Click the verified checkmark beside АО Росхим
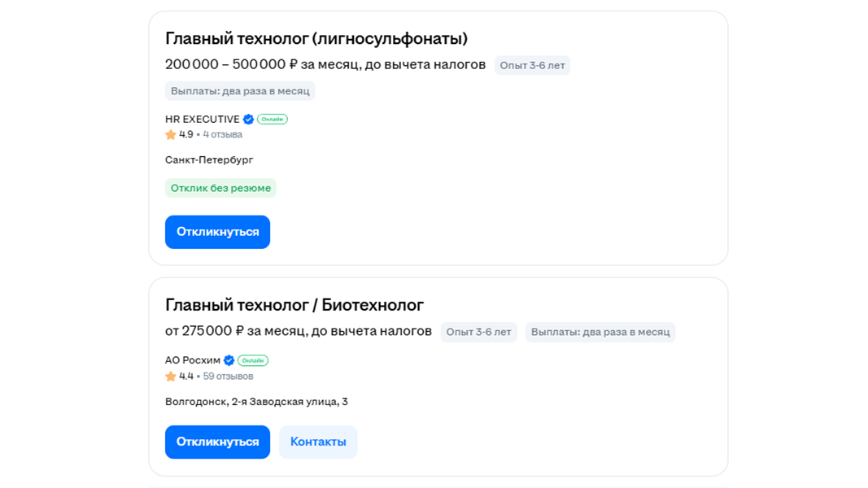Image resolution: width=868 pixels, height=488 pixels. pyautogui.click(x=229, y=360)
